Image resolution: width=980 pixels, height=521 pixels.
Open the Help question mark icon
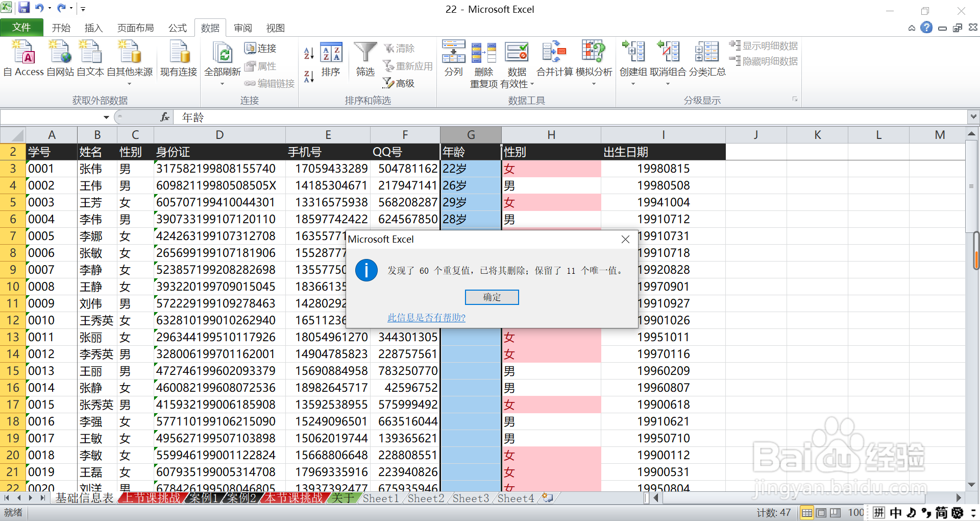[x=926, y=28]
